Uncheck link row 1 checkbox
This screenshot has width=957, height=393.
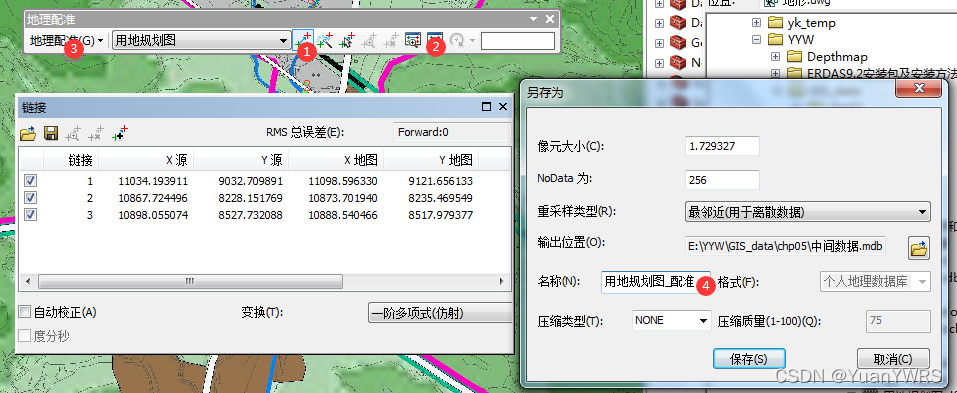(x=30, y=181)
